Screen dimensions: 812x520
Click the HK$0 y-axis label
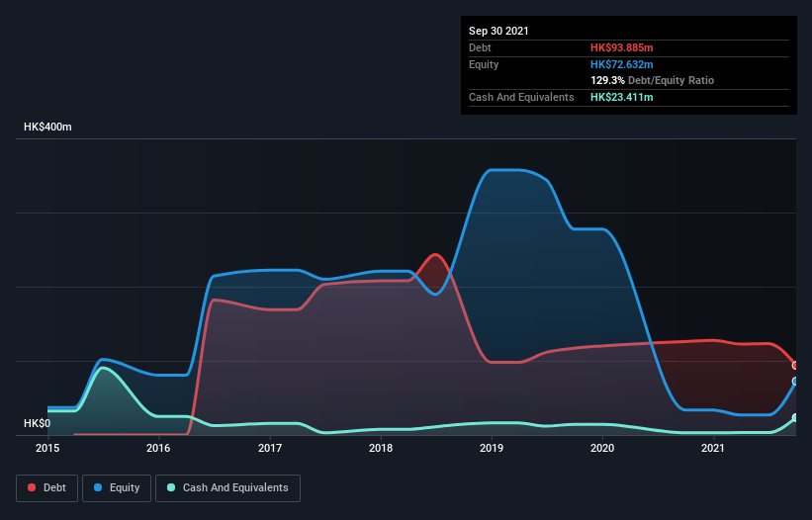(x=38, y=424)
